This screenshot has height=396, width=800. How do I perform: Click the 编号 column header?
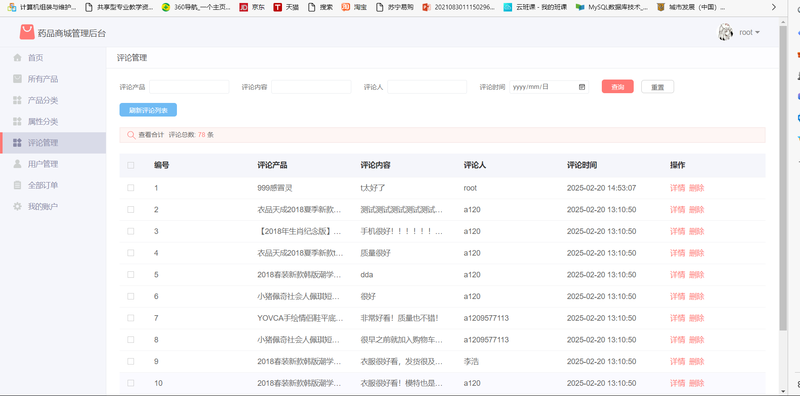(162, 165)
